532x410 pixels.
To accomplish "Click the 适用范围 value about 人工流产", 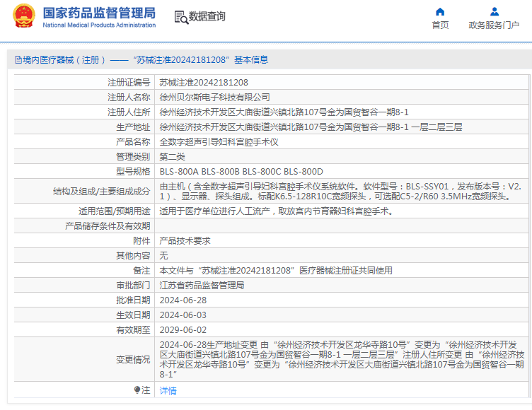I will pos(277,211).
